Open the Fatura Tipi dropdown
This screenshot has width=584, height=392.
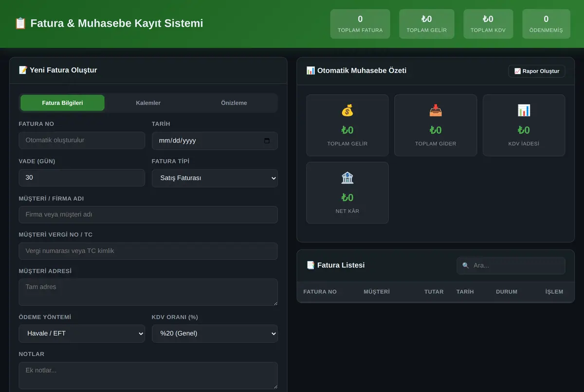coord(215,178)
